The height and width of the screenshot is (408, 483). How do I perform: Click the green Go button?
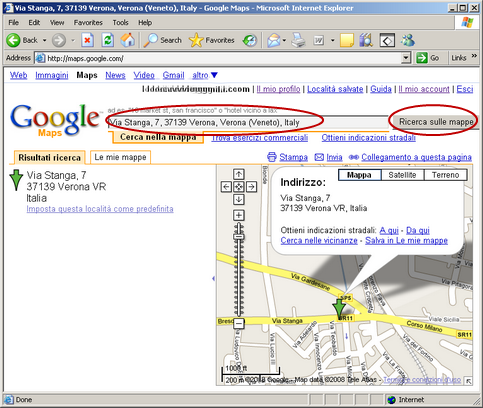(x=428, y=58)
